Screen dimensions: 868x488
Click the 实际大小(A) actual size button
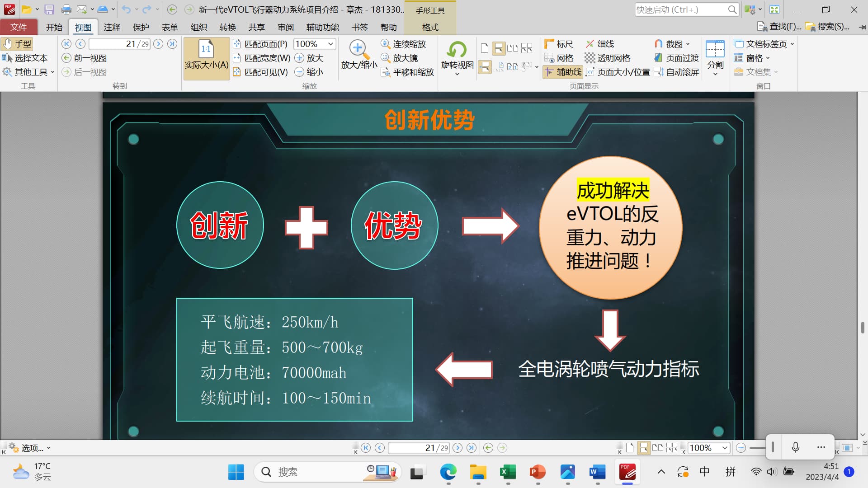point(207,59)
